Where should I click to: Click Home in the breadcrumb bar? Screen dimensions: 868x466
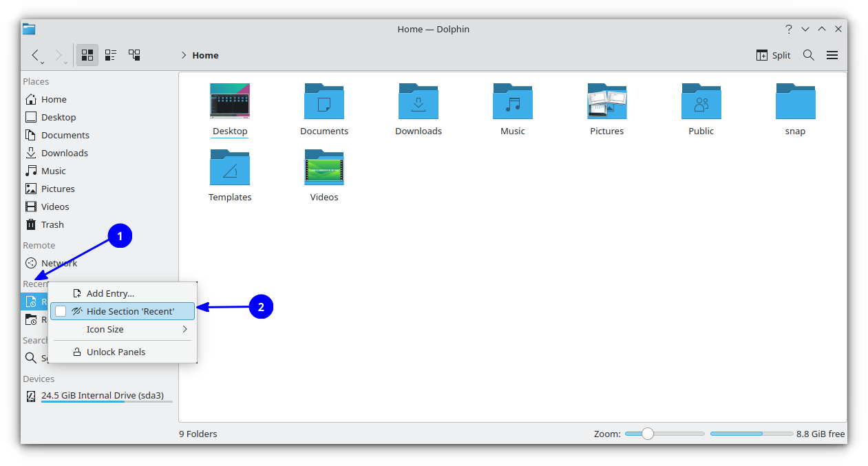pos(204,55)
